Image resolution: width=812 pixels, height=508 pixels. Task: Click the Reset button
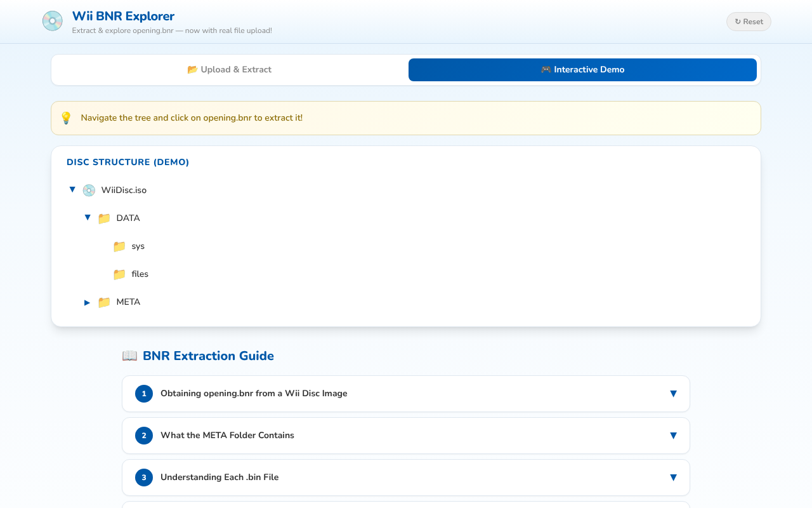click(749, 22)
